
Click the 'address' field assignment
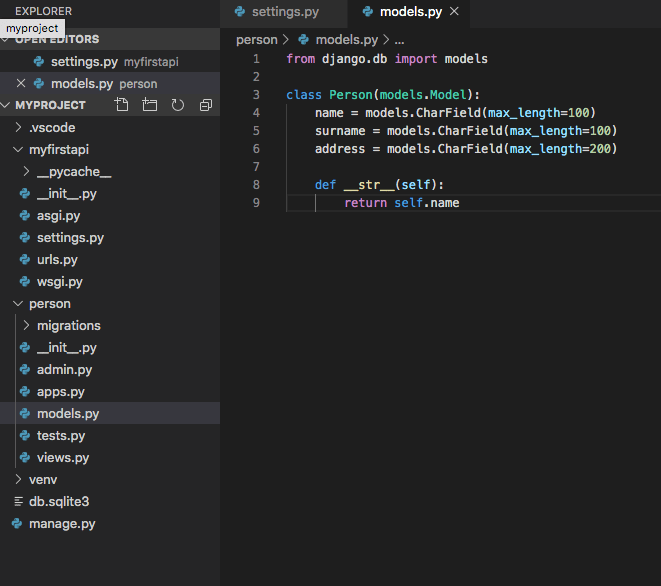[x=466, y=149]
